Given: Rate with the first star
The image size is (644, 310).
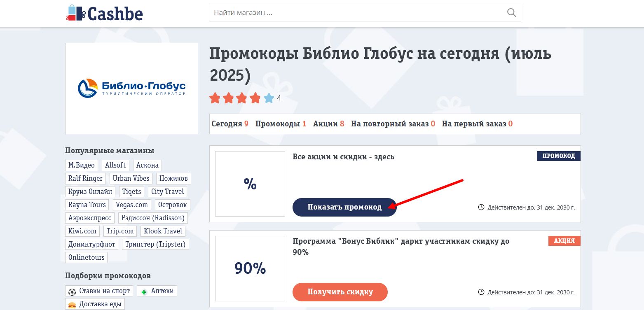Looking at the screenshot, I should [215, 98].
